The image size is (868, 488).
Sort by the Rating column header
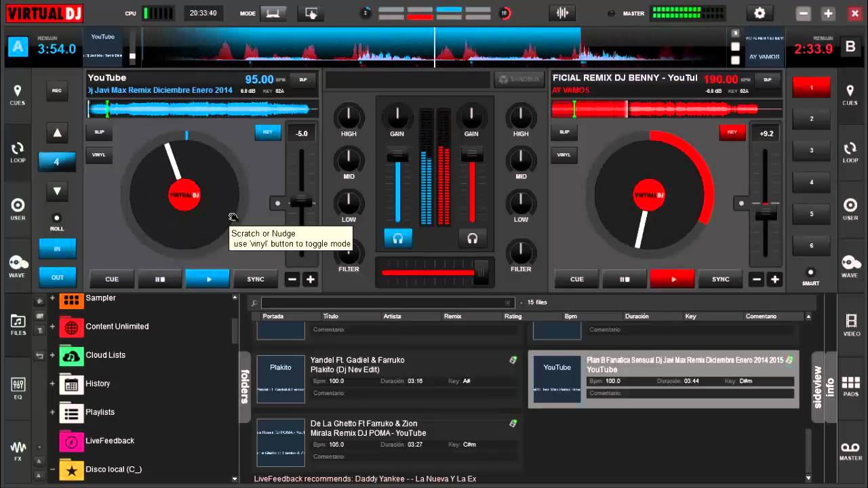[513, 317]
